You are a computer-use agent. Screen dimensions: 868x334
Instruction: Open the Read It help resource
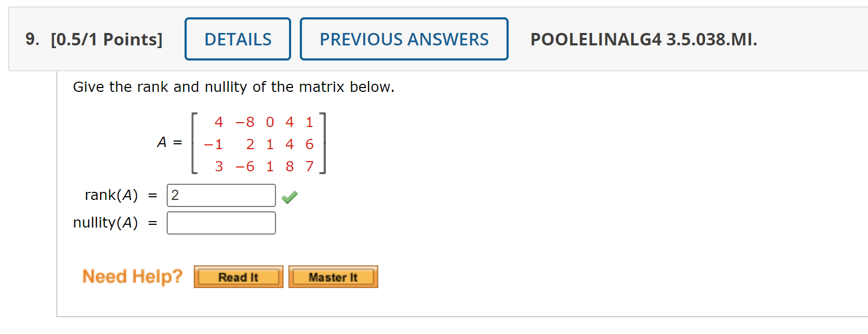(x=238, y=277)
